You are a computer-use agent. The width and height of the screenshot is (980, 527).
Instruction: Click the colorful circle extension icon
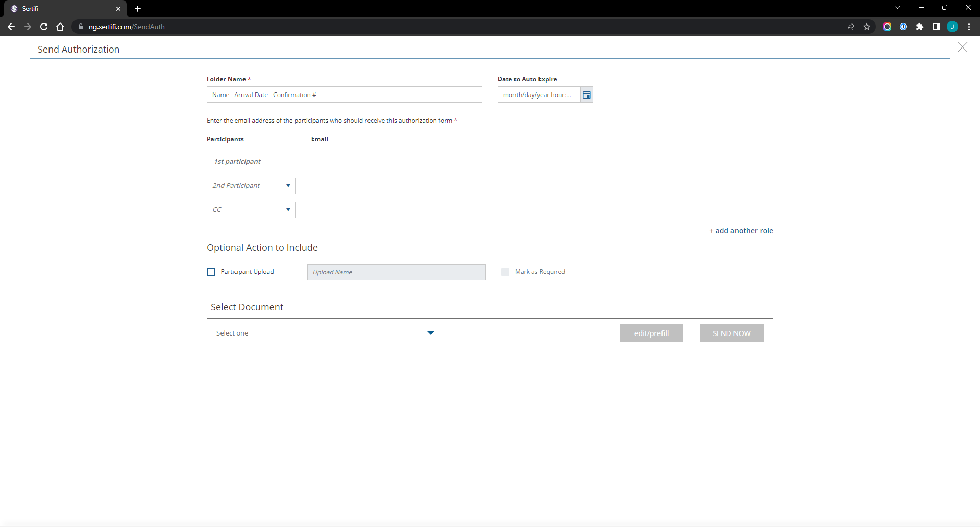click(887, 27)
